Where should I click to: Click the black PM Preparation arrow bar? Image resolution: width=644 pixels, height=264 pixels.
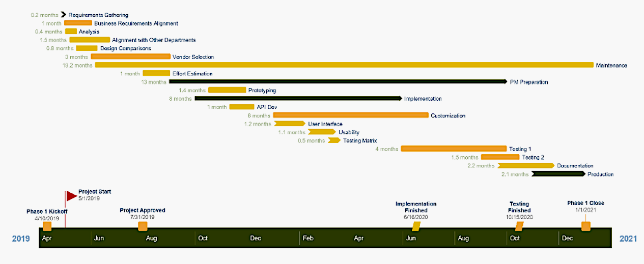coord(338,82)
